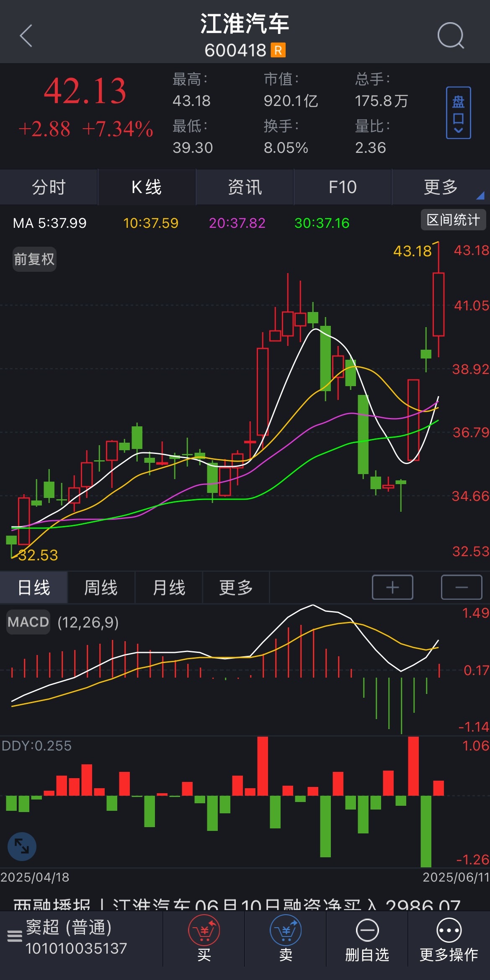Toggle the 前复权 adjustment setting
Screen dimensions: 490x980
[x=34, y=259]
